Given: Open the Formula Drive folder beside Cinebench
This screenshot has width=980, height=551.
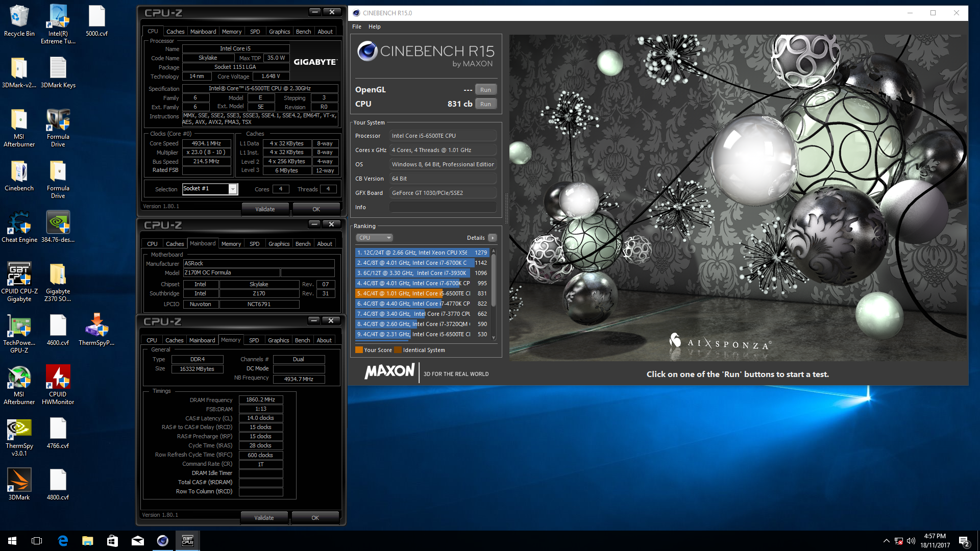Looking at the screenshot, I should 58,179.
